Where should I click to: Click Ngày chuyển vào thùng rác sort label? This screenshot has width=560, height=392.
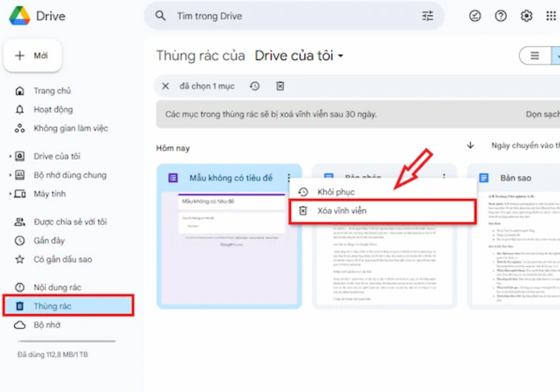(526, 145)
